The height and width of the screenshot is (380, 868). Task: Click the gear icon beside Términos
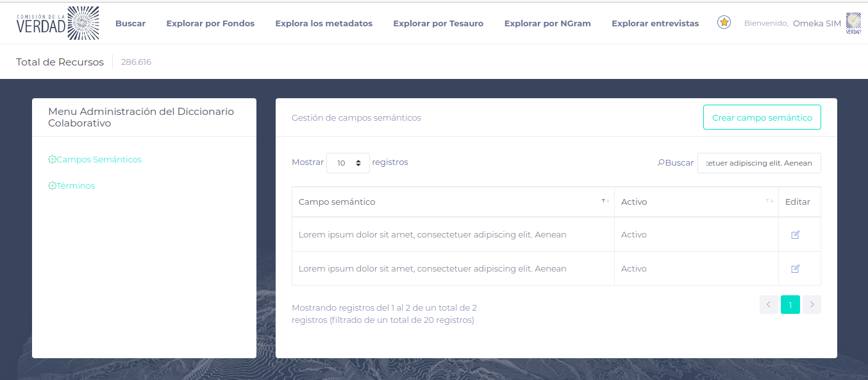(x=53, y=186)
